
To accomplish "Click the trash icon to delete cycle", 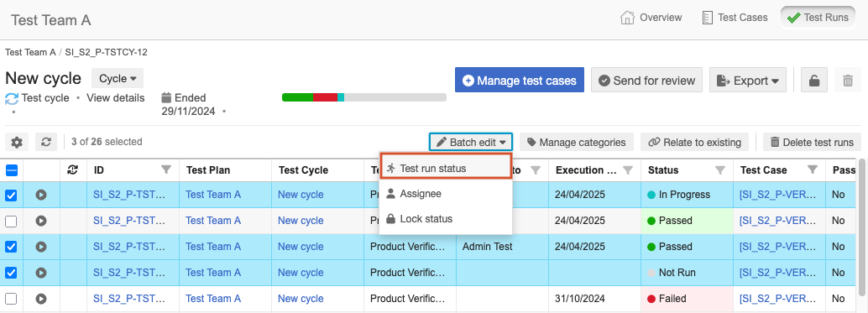I will pos(848,81).
